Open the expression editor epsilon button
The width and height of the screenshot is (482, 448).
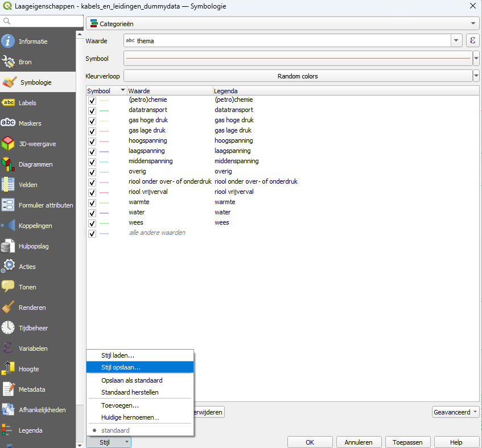click(x=472, y=40)
